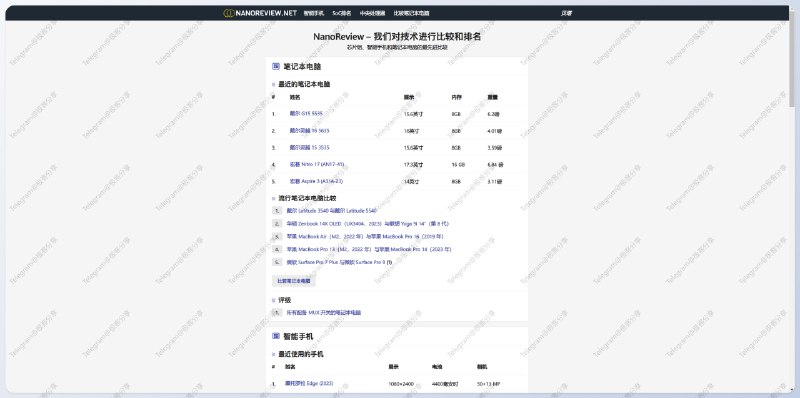
Task: Click the 笔记本电脑 section icon
Action: coord(276,66)
